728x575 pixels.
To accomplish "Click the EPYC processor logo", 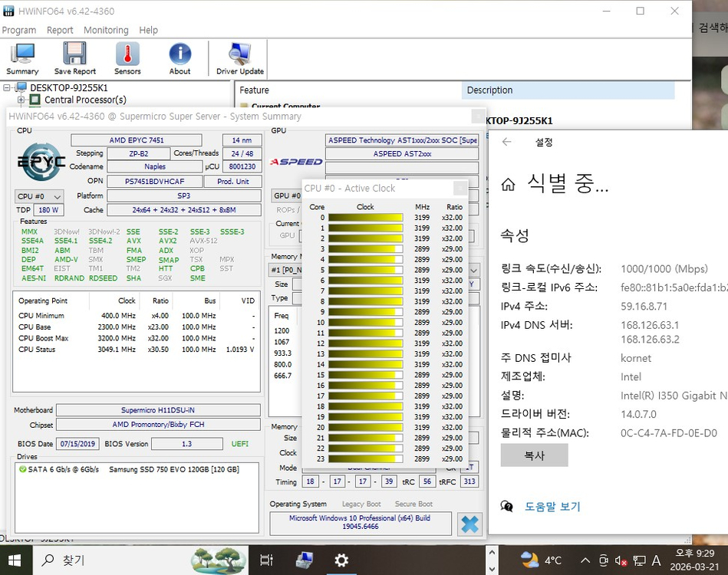I will coord(41,162).
